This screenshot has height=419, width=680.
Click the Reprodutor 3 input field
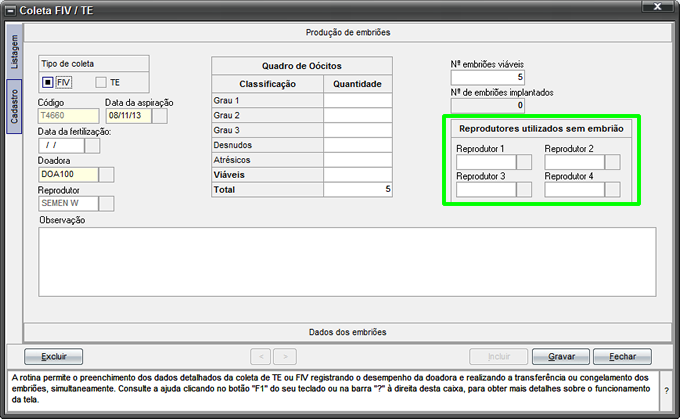(x=486, y=190)
